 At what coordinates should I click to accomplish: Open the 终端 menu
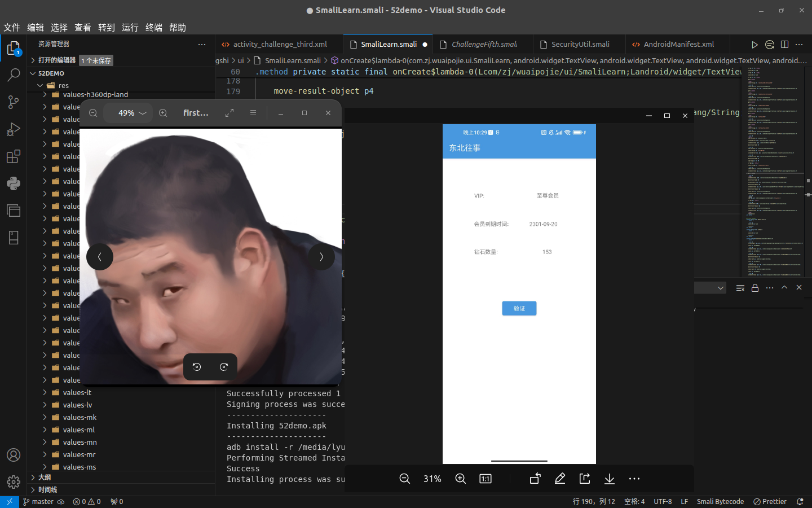click(153, 27)
